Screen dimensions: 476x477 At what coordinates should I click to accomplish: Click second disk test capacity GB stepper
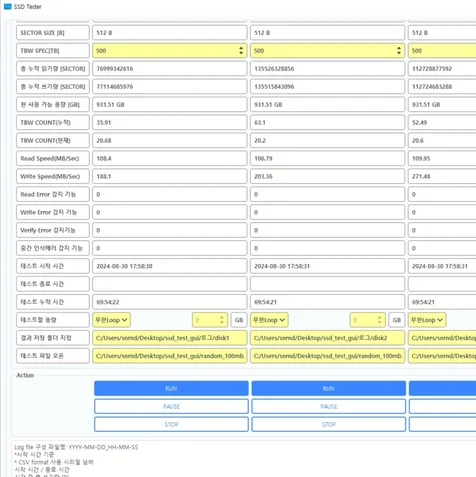click(x=379, y=320)
